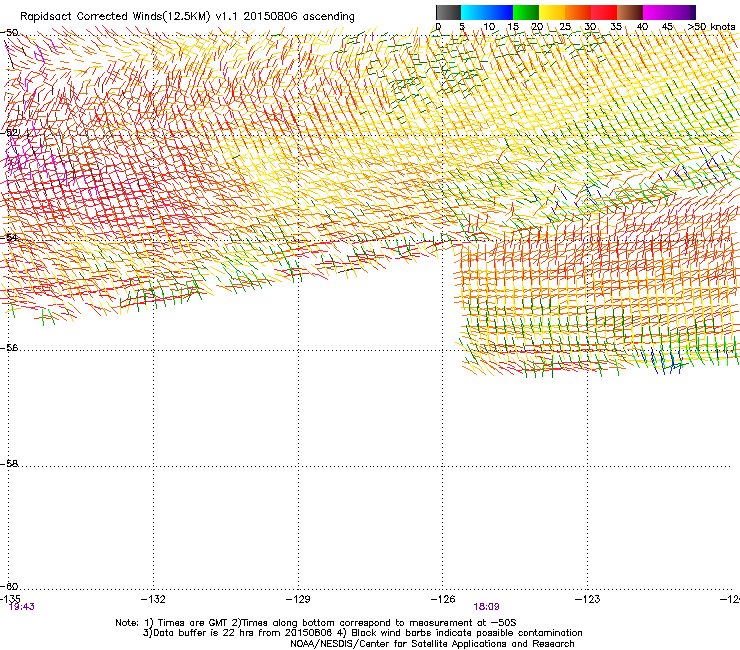
Task: Click the NOAA/NESDIS credit line
Action: tap(432, 643)
